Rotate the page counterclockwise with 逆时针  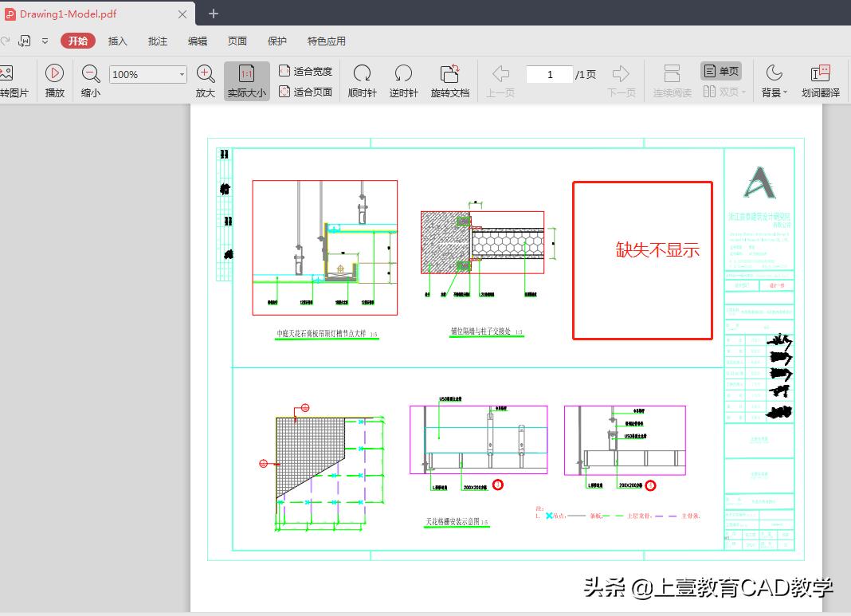click(402, 80)
